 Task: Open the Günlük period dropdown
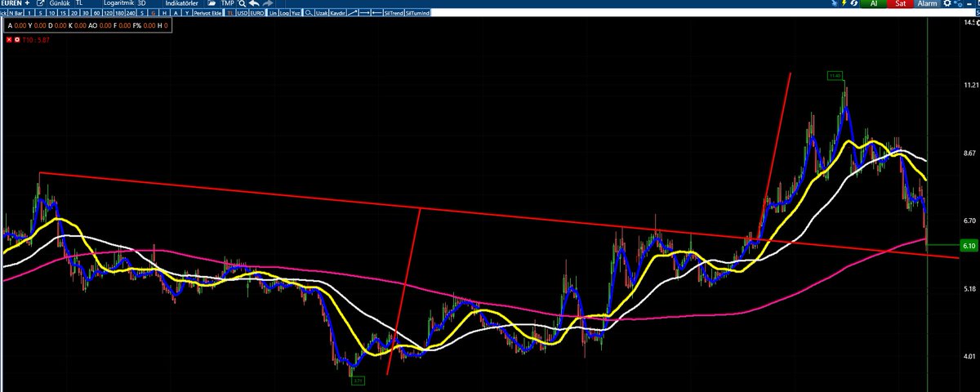[60, 4]
